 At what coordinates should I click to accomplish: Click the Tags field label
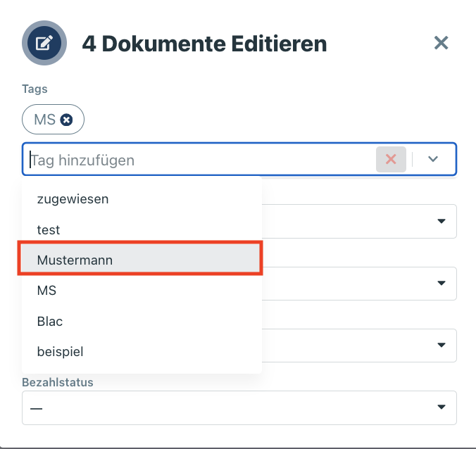point(35,89)
